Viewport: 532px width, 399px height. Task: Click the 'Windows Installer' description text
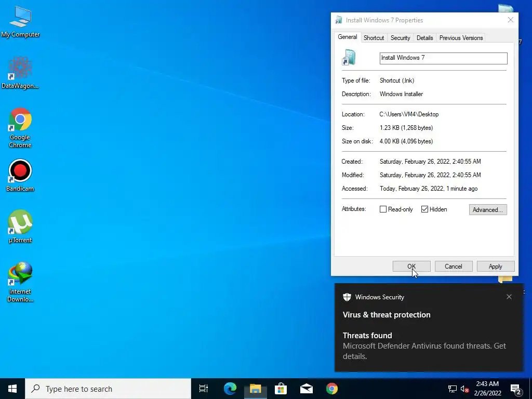pos(401,94)
